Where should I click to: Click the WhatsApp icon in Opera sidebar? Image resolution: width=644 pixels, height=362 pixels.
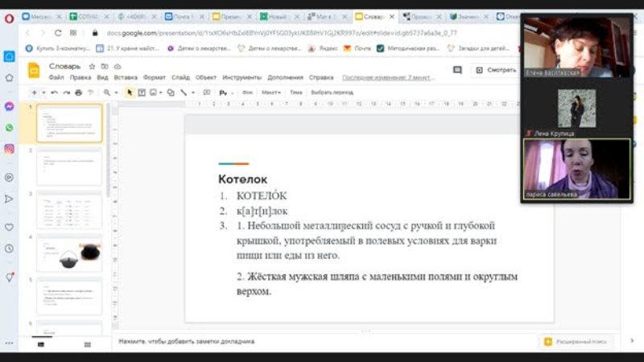(x=9, y=128)
